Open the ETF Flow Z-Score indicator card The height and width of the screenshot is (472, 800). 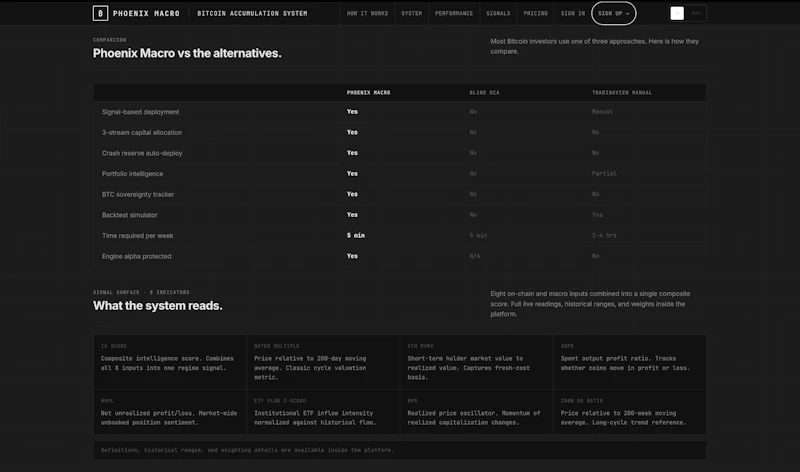323,412
